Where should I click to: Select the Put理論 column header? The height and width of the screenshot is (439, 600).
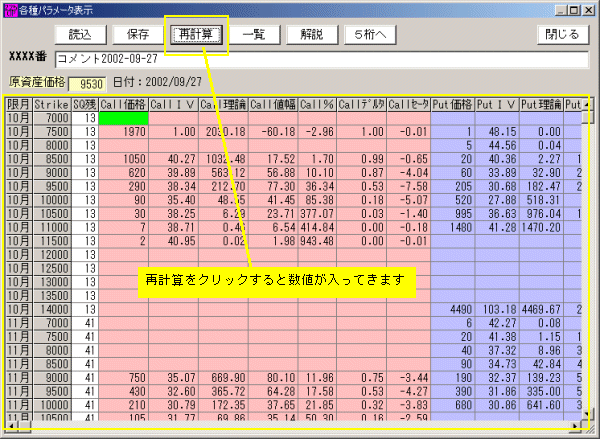pos(541,104)
